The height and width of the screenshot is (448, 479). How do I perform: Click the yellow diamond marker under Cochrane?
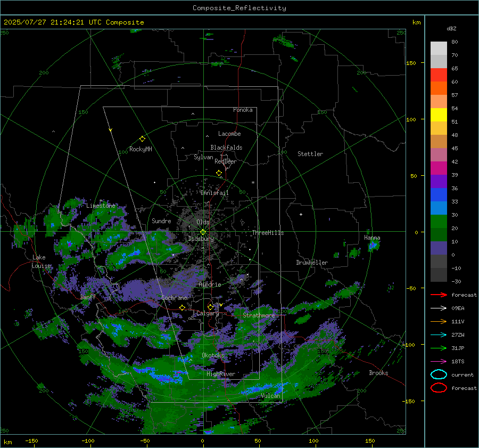(182, 307)
